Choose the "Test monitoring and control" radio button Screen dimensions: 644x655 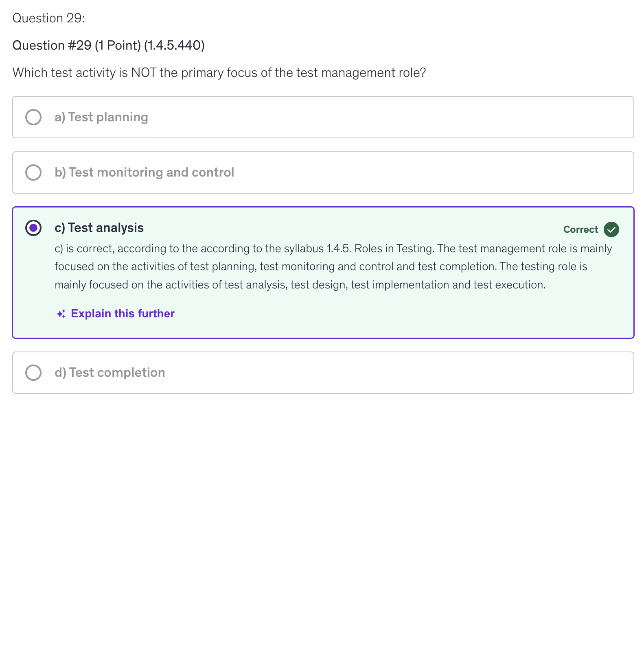click(33, 172)
